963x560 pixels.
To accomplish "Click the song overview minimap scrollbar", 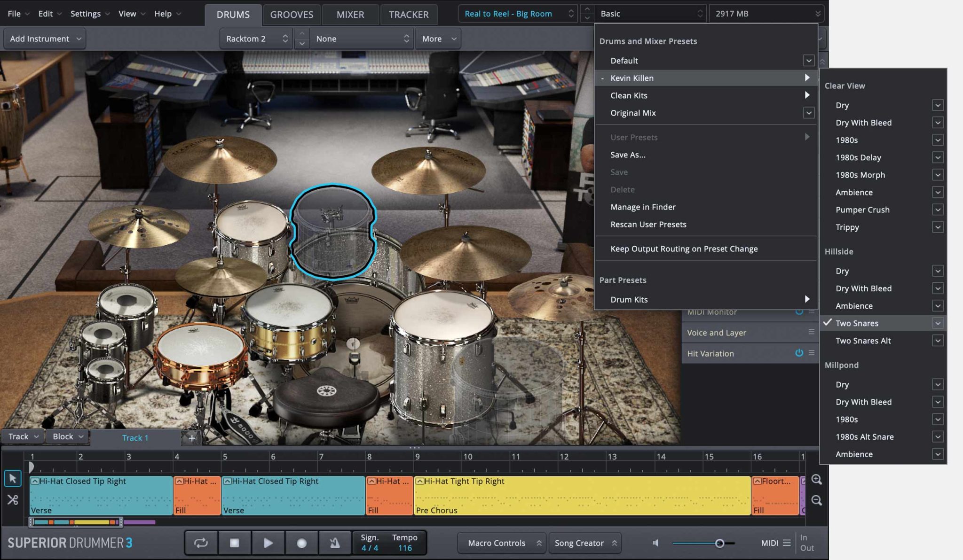I will tap(76, 522).
